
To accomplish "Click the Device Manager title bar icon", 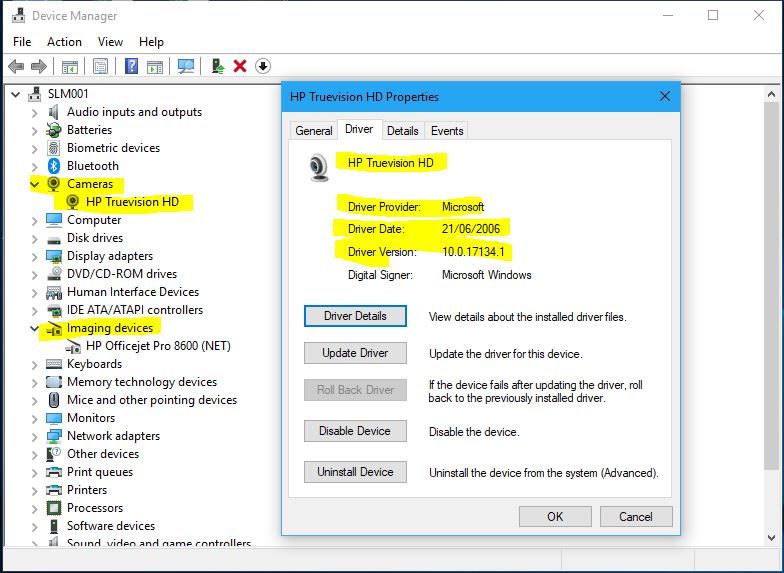I will [x=18, y=16].
